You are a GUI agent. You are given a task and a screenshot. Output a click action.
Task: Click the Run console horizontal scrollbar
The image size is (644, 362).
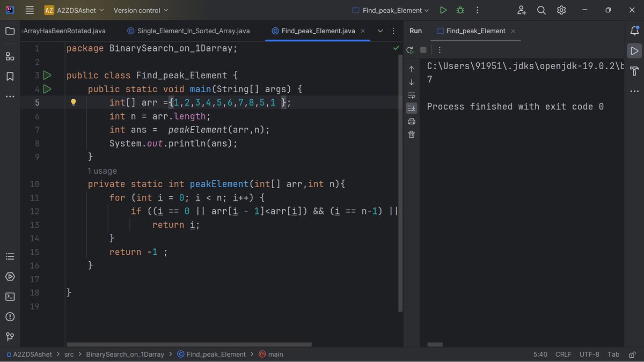point(435,345)
